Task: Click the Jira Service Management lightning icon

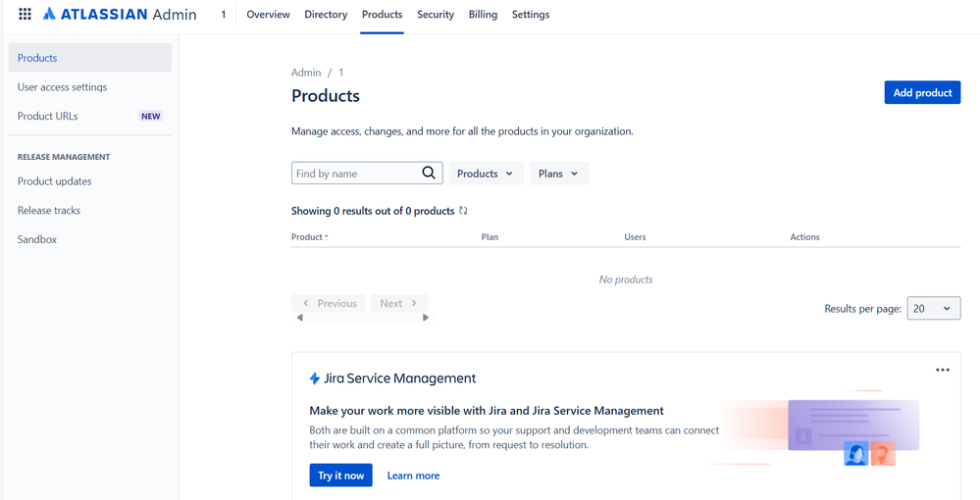Action: tap(315, 378)
